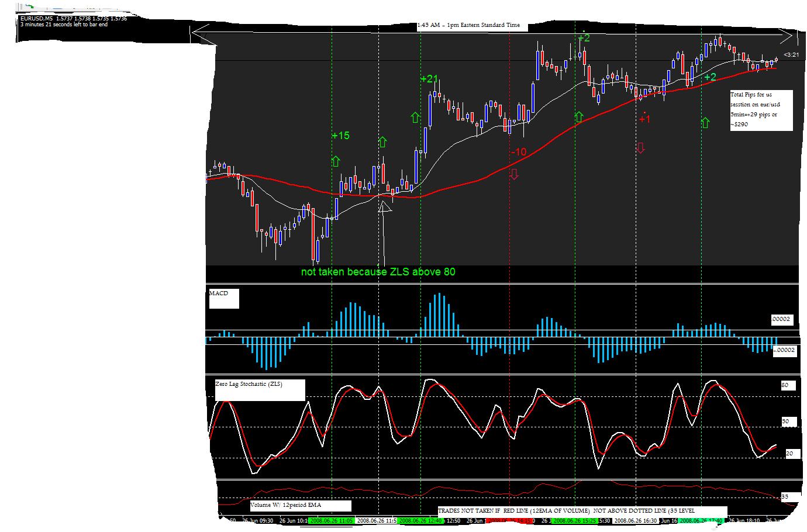Select the '3 minutes 21 seconds left' countdown text
Image resolution: width=807 pixels, height=532 pixels.
pyautogui.click(x=64, y=25)
